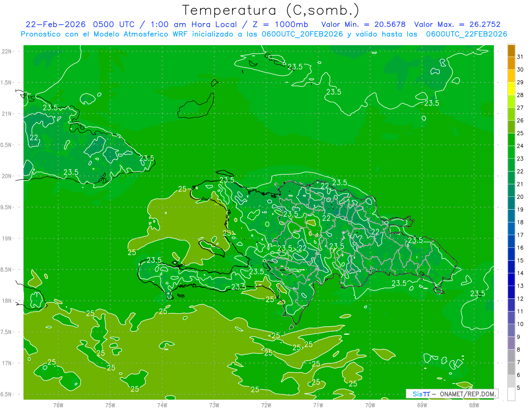Click the "72W" longitude axis label
The width and height of the screenshot is (532, 411).
(266, 405)
